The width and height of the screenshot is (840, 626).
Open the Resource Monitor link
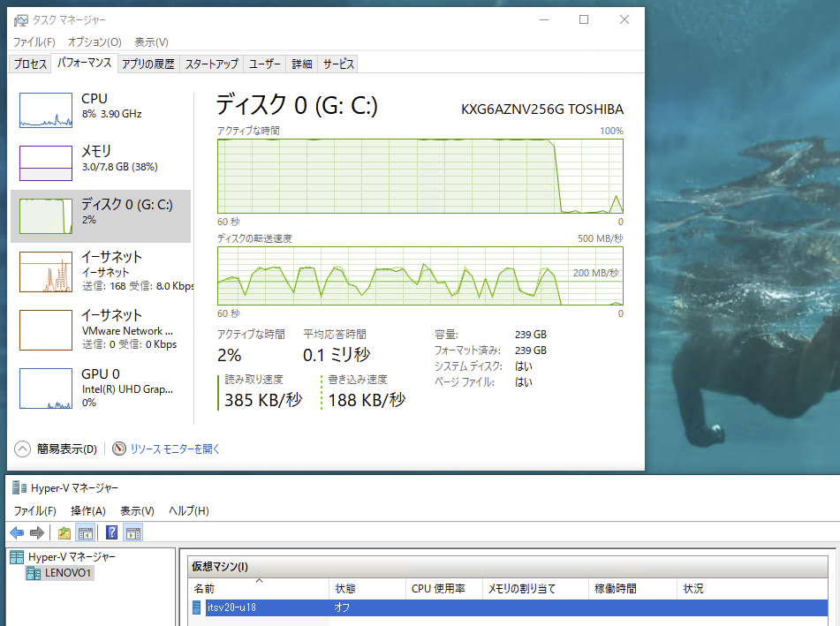tap(175, 449)
